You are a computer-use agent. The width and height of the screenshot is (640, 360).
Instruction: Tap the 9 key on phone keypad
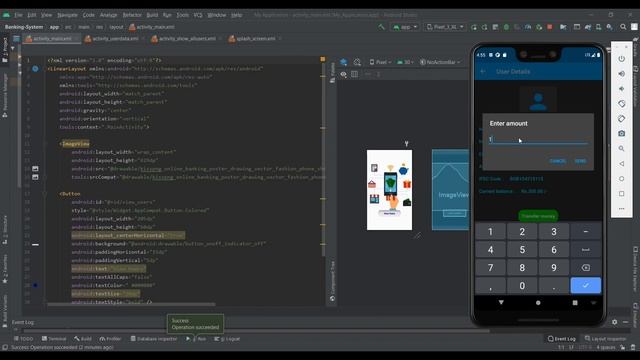[554, 268]
